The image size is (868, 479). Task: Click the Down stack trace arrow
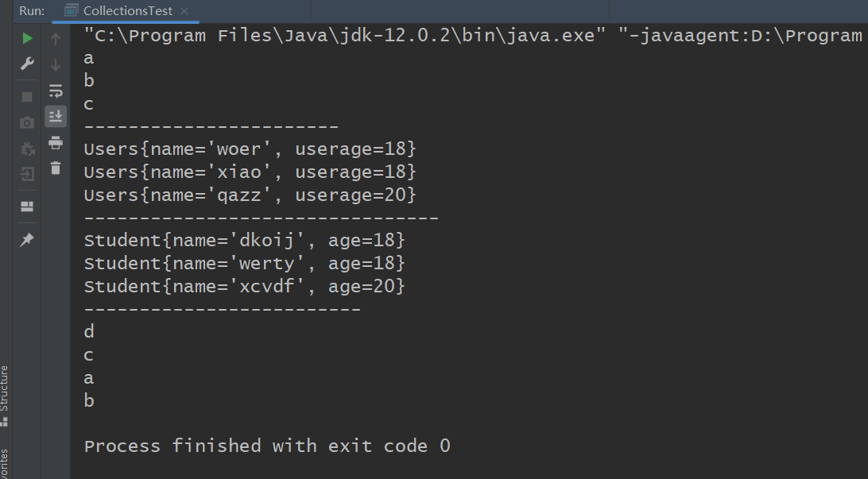point(56,64)
